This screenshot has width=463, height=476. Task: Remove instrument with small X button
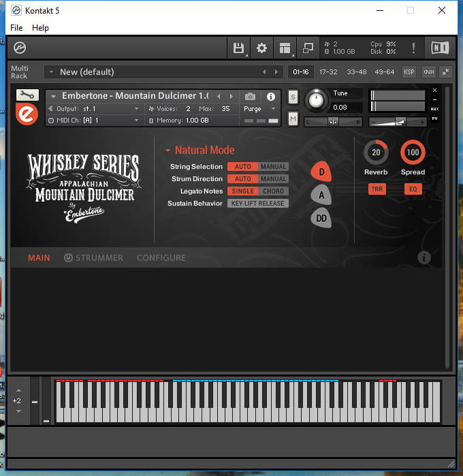pos(435,90)
